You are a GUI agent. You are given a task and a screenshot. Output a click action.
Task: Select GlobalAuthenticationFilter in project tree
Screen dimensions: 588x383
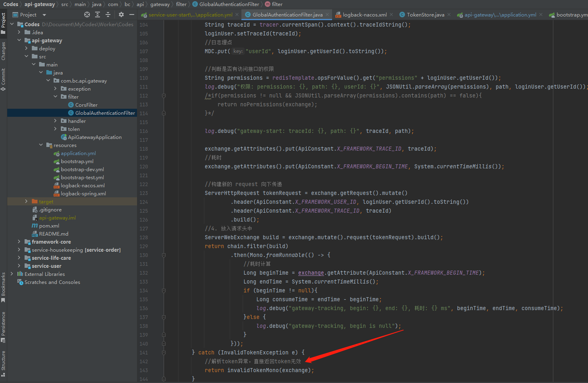[105, 113]
